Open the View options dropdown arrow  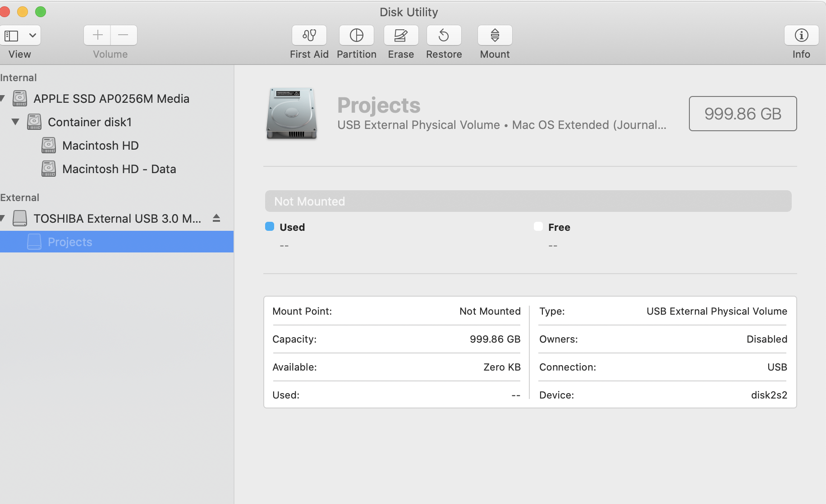click(32, 36)
